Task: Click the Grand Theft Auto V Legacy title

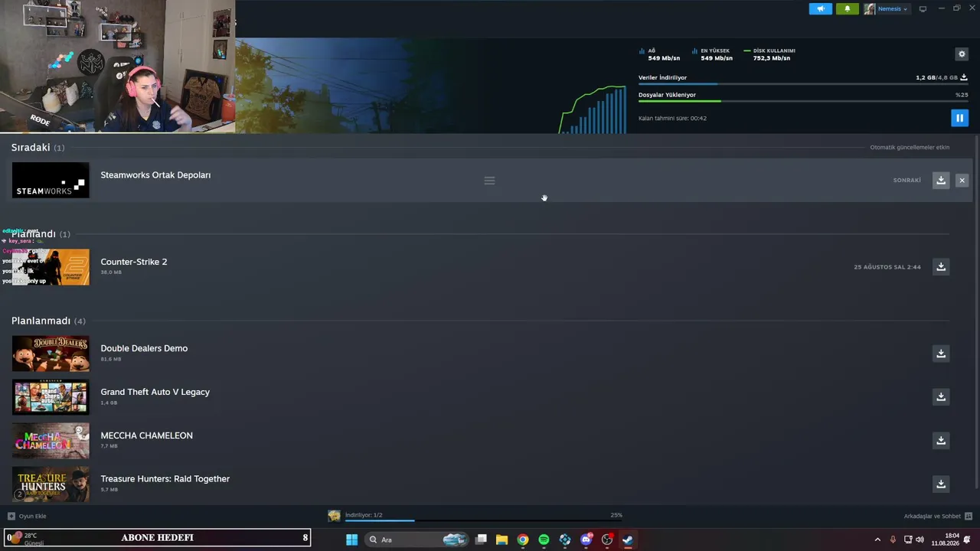Action: click(155, 392)
